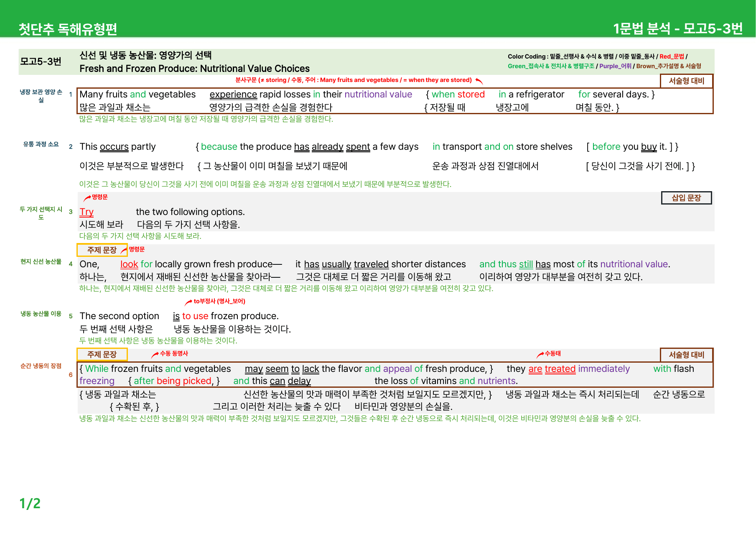Screen dimensions: 756x535
Task: Click the header text '1문법 분석 - 모고5-3번'
Action: (677, 28)
